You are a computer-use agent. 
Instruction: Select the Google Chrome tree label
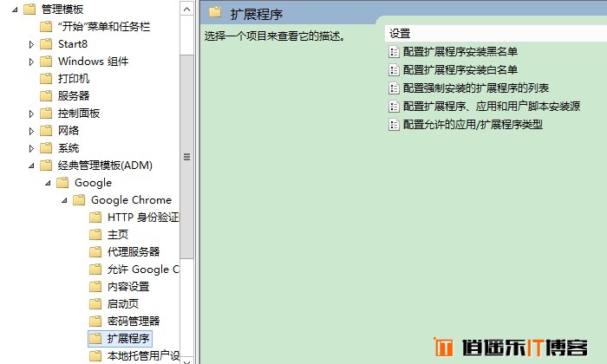pyautogui.click(x=131, y=200)
